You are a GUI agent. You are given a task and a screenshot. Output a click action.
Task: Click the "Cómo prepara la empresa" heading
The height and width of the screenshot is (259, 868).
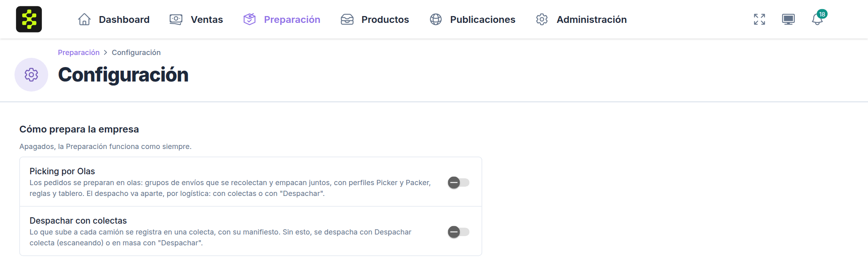[79, 129]
